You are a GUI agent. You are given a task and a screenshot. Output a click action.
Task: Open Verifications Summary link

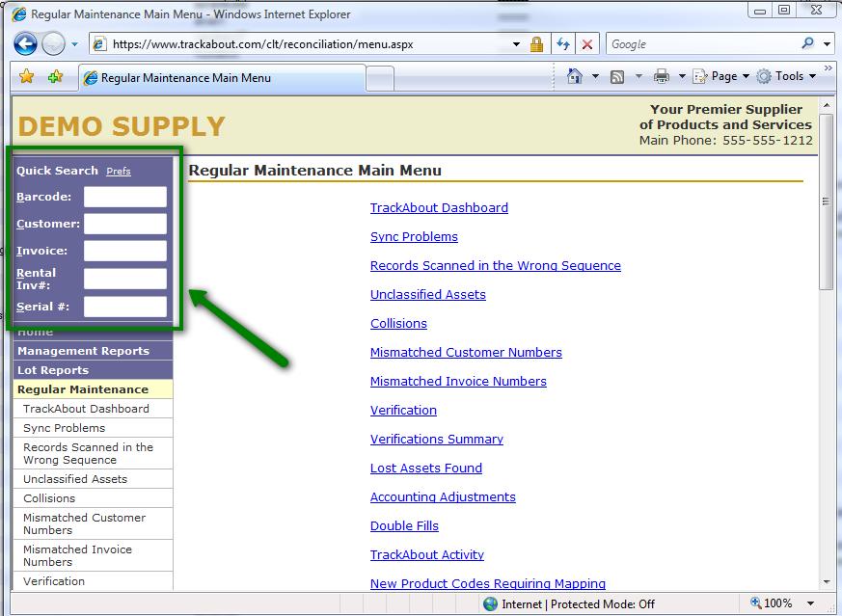click(437, 440)
